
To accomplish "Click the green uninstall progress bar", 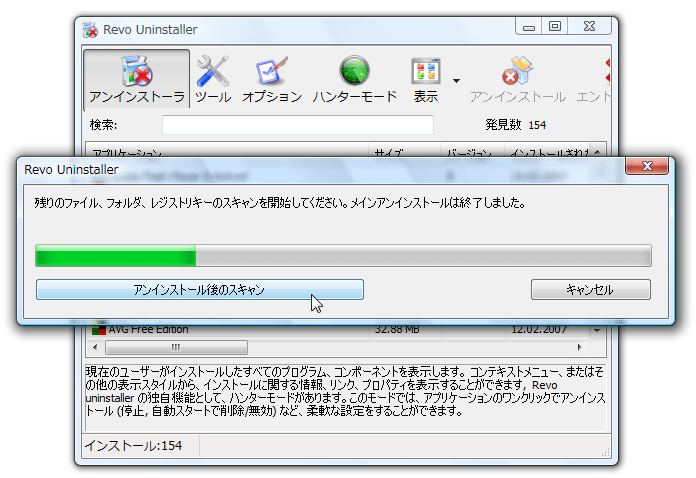I will [343, 255].
